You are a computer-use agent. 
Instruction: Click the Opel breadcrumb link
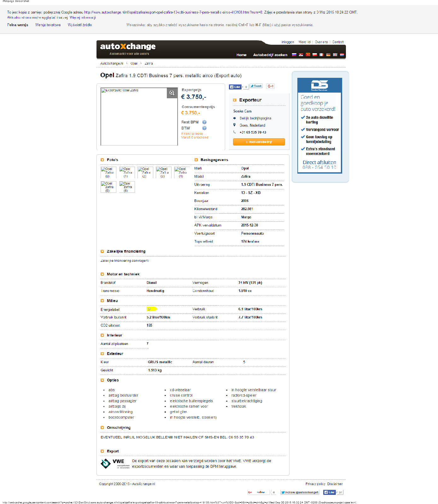pyautogui.click(x=134, y=64)
